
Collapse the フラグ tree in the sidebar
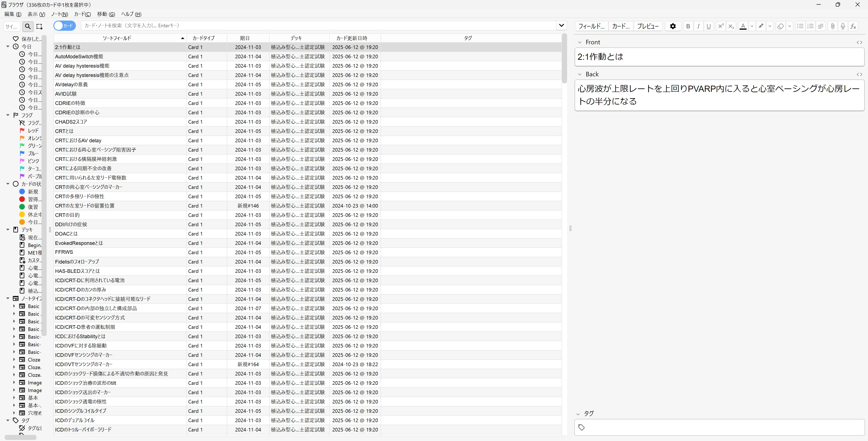click(x=8, y=115)
